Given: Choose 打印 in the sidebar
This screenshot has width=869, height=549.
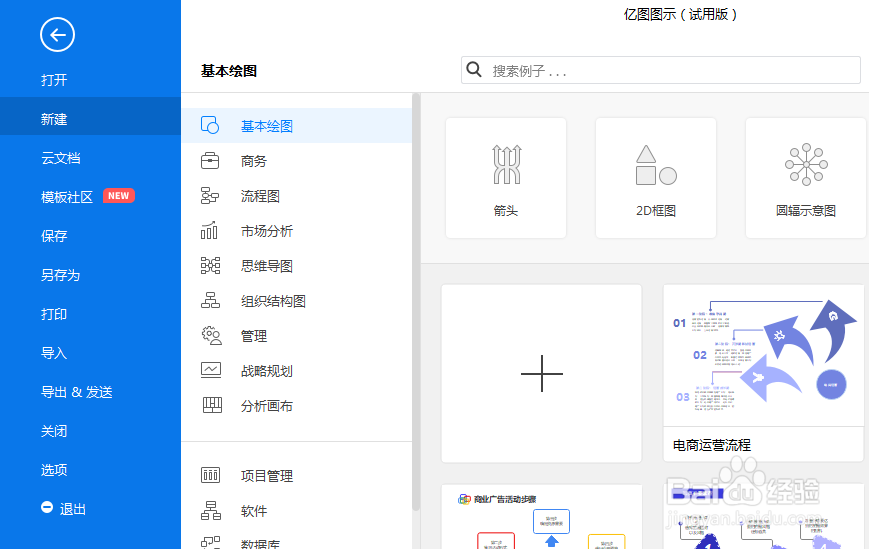Looking at the screenshot, I should pos(54,314).
